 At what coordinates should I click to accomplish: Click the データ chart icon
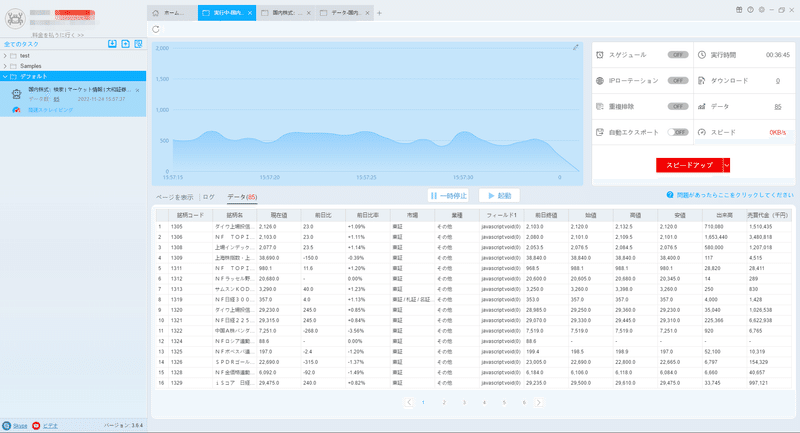[702, 107]
